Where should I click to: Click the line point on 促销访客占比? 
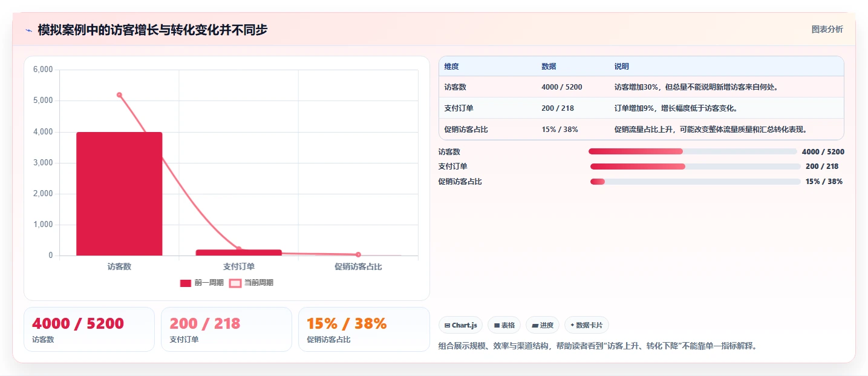click(358, 254)
